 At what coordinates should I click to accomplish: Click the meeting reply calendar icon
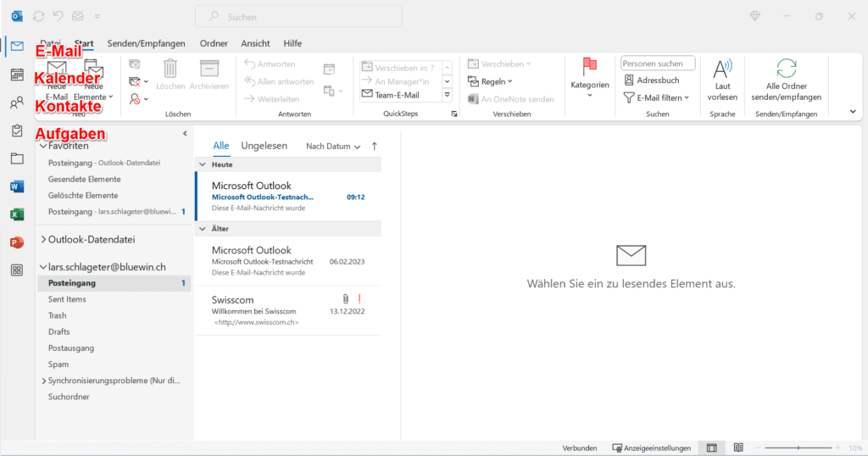pyautogui.click(x=330, y=70)
